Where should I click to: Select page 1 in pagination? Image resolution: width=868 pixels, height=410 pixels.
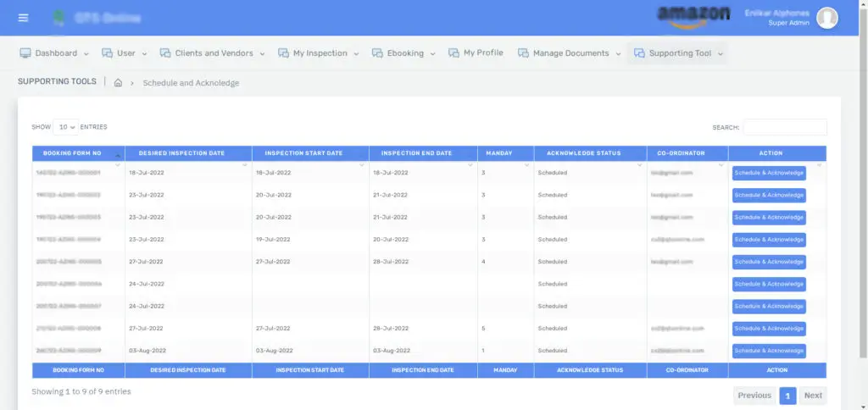[x=787, y=396]
